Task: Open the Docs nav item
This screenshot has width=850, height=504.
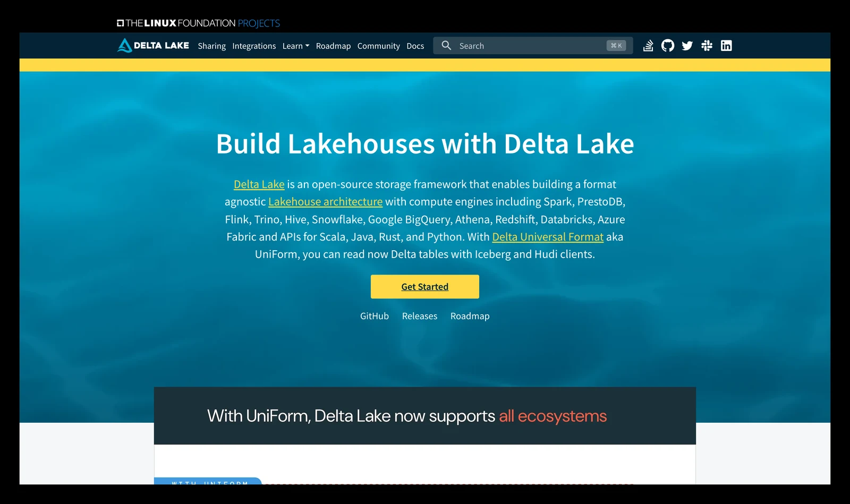Action: point(415,46)
